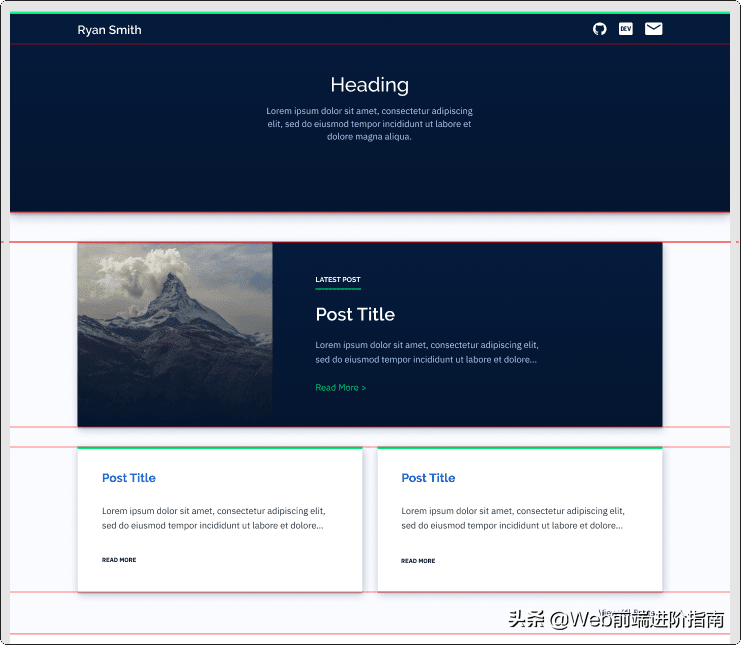Click the DEV community icon
This screenshot has height=645, width=741.
(626, 29)
